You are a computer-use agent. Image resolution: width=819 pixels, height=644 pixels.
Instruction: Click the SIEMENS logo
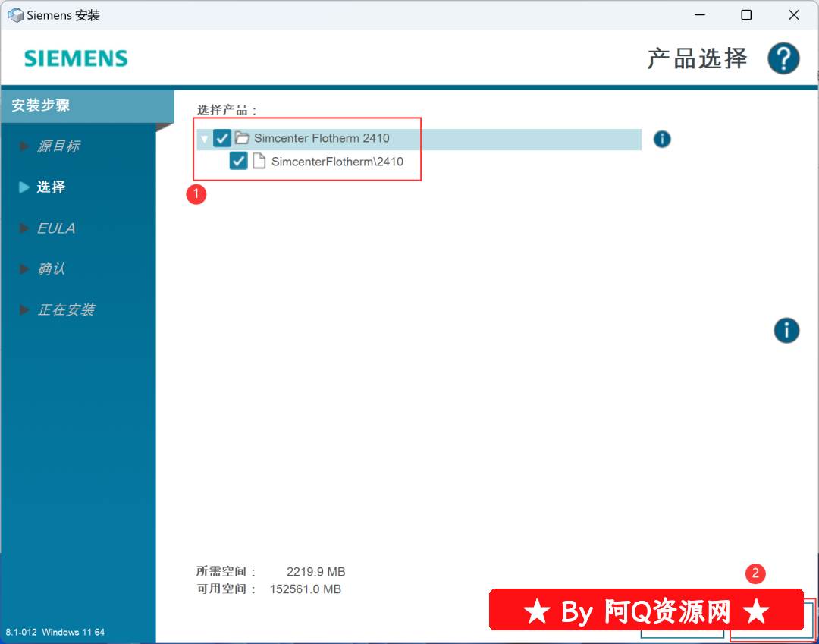point(77,58)
